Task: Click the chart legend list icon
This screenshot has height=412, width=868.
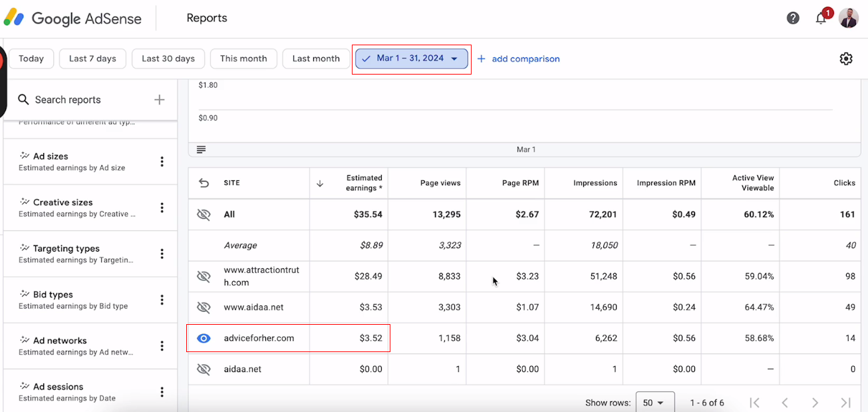Action: point(202,149)
